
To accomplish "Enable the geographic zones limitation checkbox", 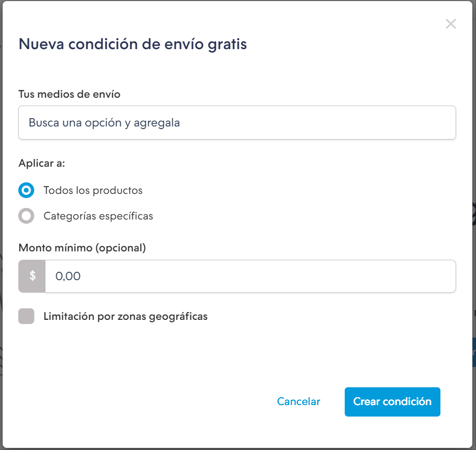I will (26, 316).
